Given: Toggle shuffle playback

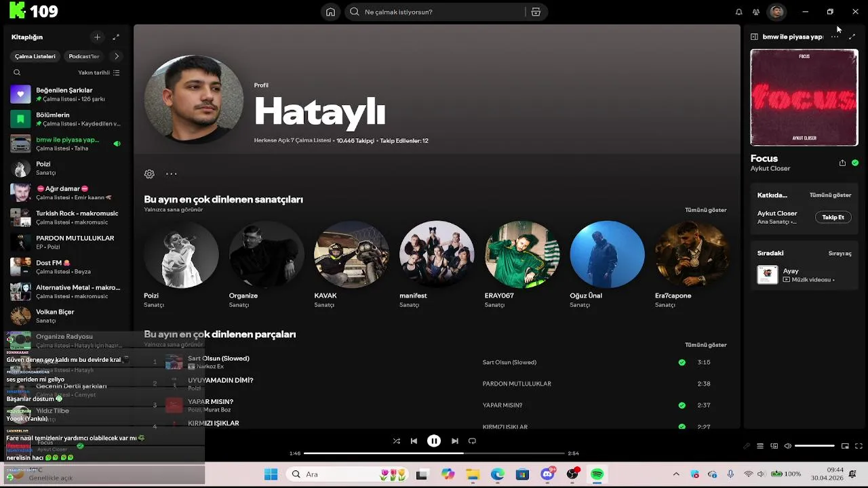Looking at the screenshot, I should (x=396, y=441).
